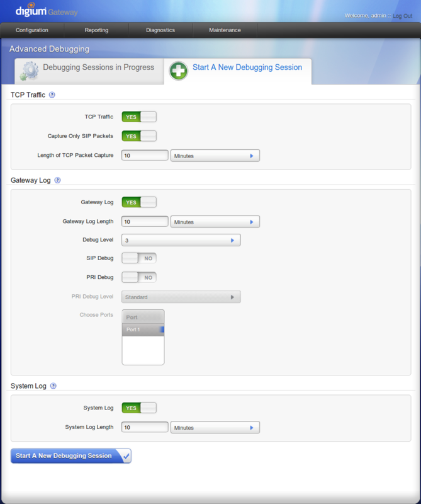Click the Advanced Debugging page title
The height and width of the screenshot is (504, 421).
click(x=49, y=49)
